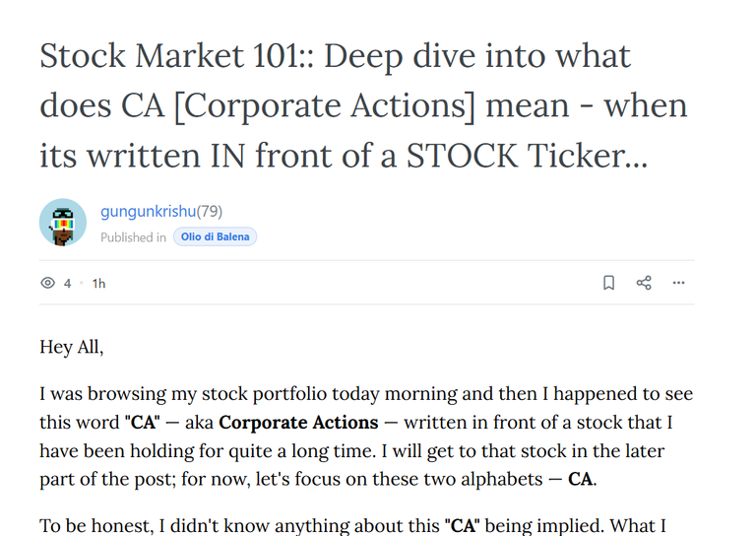Click the view count number 4
The image size is (756, 536).
tap(68, 283)
